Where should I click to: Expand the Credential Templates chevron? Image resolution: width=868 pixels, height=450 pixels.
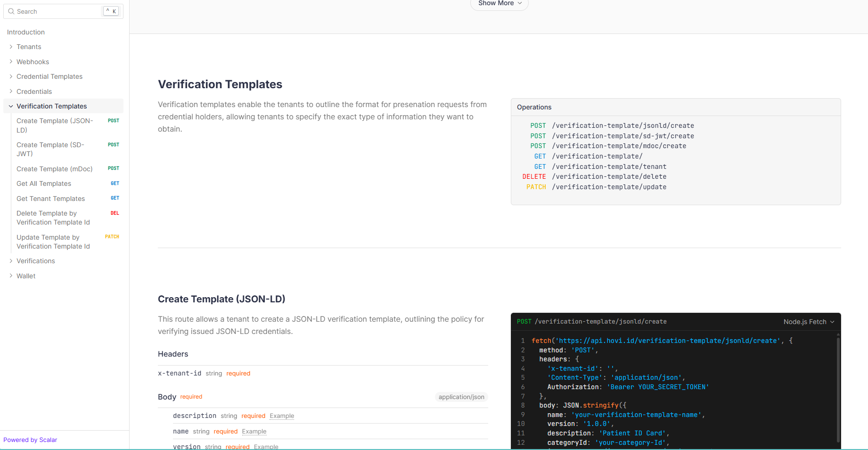11,76
